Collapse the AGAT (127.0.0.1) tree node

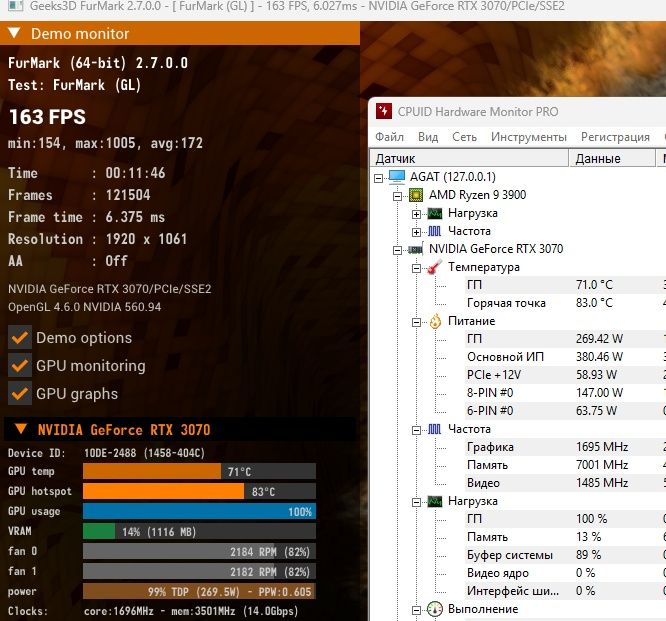pyautogui.click(x=378, y=178)
